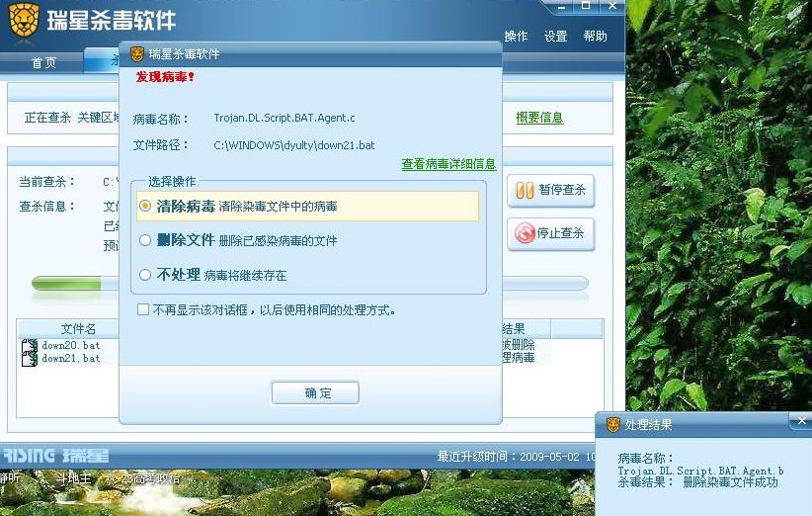Click the 停止查杀 button
The image size is (812, 516).
pyautogui.click(x=550, y=234)
